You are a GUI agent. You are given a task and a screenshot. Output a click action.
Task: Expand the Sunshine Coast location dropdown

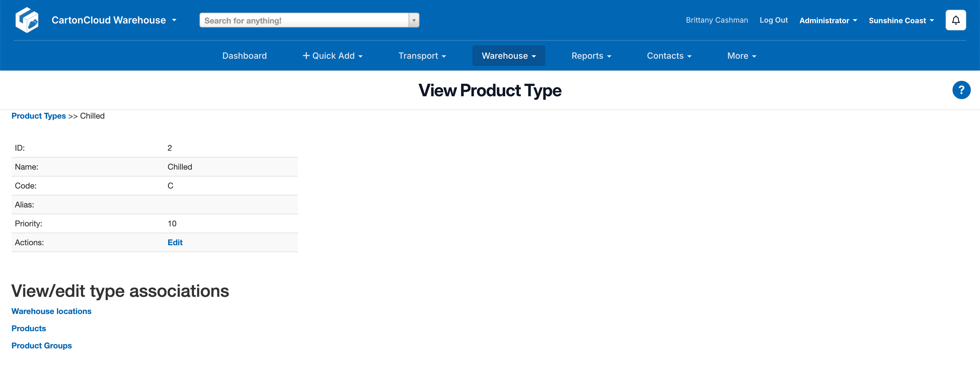[901, 21]
